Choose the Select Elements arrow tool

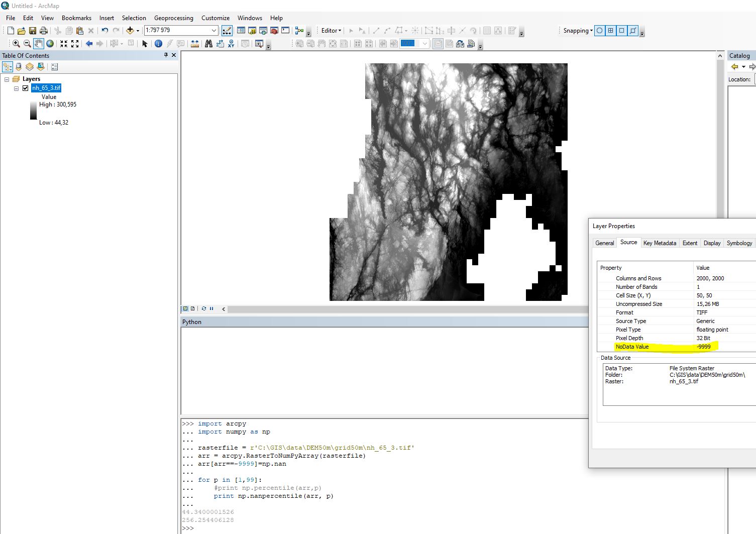pos(145,44)
